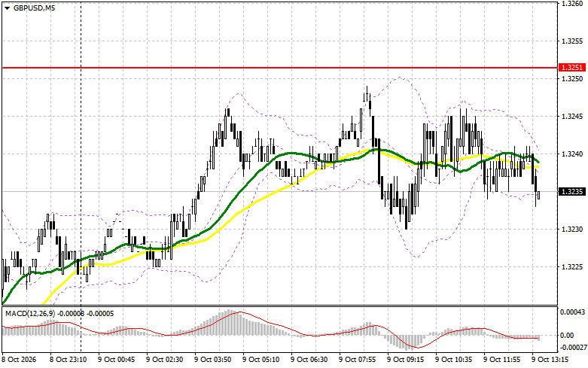Click the MACD scale value 0.00
This screenshot has height=368, width=588.
pos(566,336)
